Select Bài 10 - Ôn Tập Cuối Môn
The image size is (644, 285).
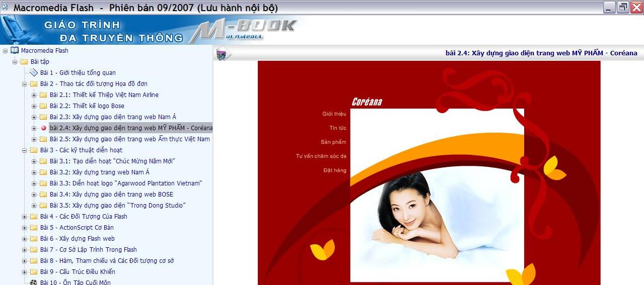pos(76,282)
